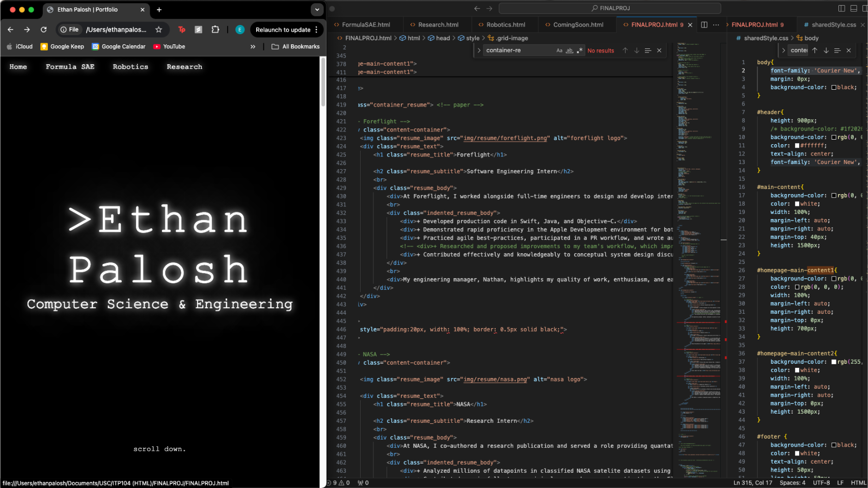Open the Google Calendar bookmark
Screen dimensions: 868x488
point(118,46)
